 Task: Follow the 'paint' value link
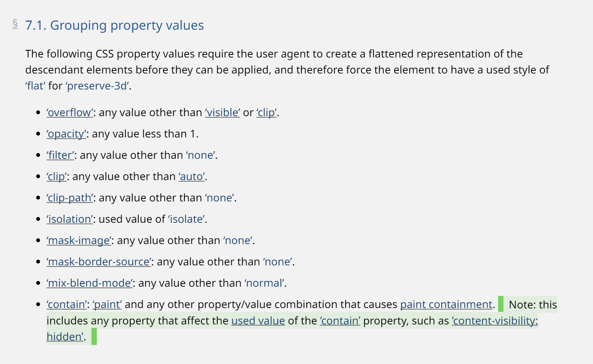(107, 305)
